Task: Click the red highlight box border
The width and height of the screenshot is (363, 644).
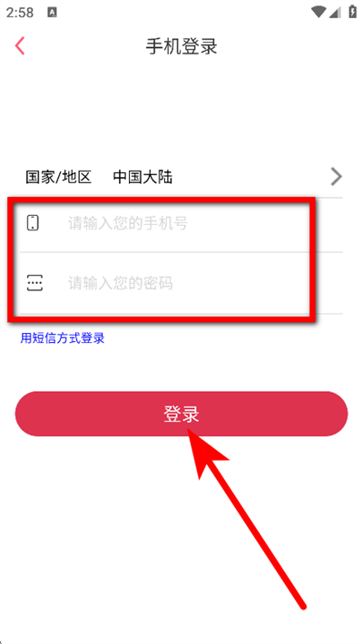Action: click(162, 200)
